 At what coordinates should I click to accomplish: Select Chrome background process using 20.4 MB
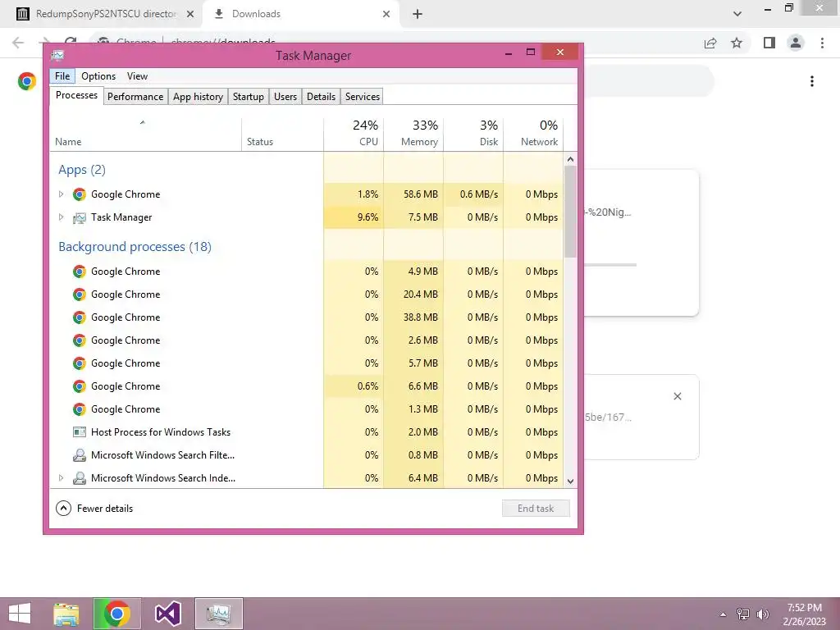click(x=306, y=294)
